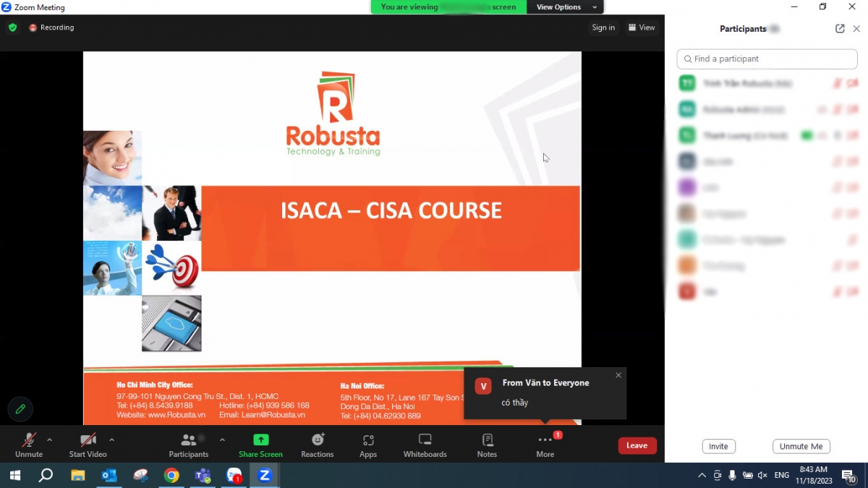Click the muted volume icon in the system tray
The image size is (868, 488).
762,475
